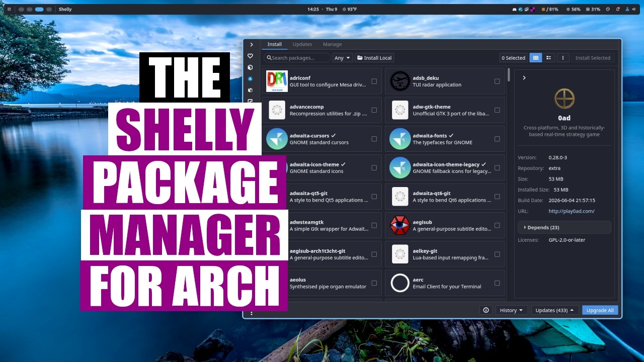Image resolution: width=644 pixels, height=362 pixels.
Task: Click the adwaita-fonts round icon
Action: [x=400, y=139]
